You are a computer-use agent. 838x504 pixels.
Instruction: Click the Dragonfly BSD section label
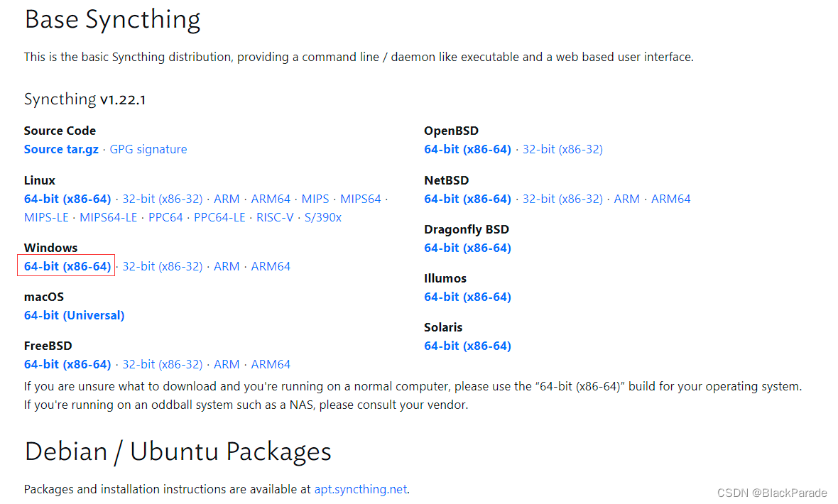coord(467,229)
